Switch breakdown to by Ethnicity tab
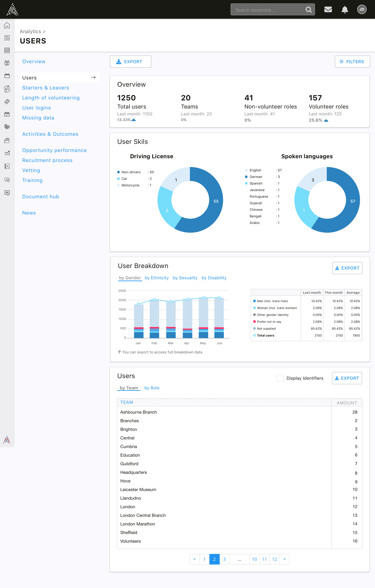375x588 pixels. (x=157, y=278)
